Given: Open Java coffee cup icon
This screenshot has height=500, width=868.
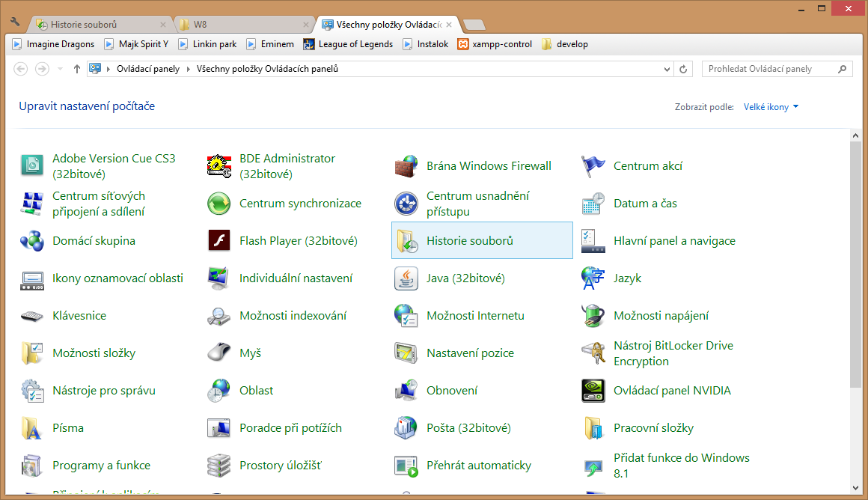Looking at the screenshot, I should coord(406,278).
